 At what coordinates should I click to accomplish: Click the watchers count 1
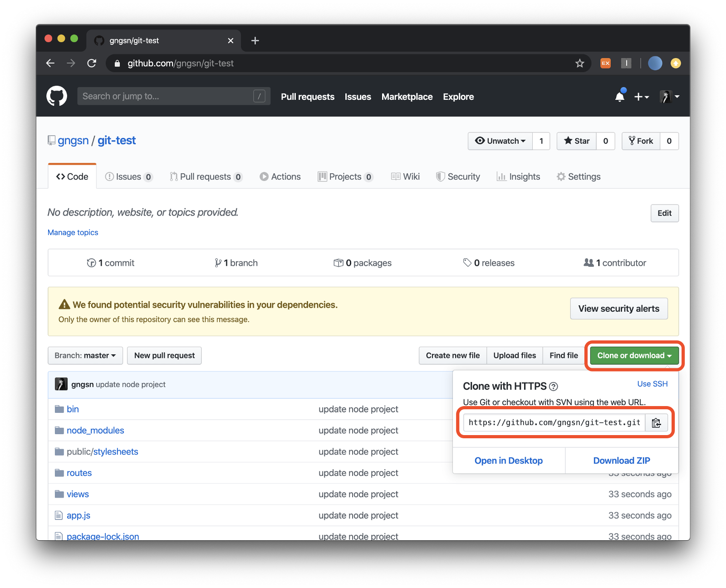point(541,141)
